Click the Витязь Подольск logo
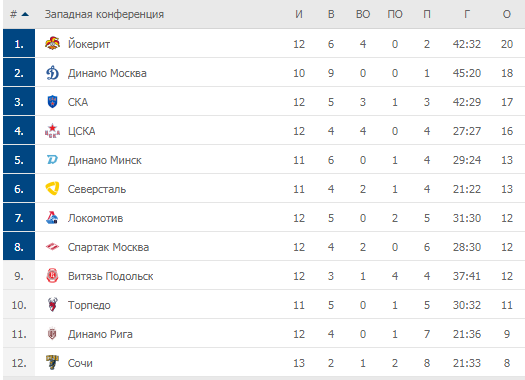Screen dimensions: 525x380 click(53, 276)
